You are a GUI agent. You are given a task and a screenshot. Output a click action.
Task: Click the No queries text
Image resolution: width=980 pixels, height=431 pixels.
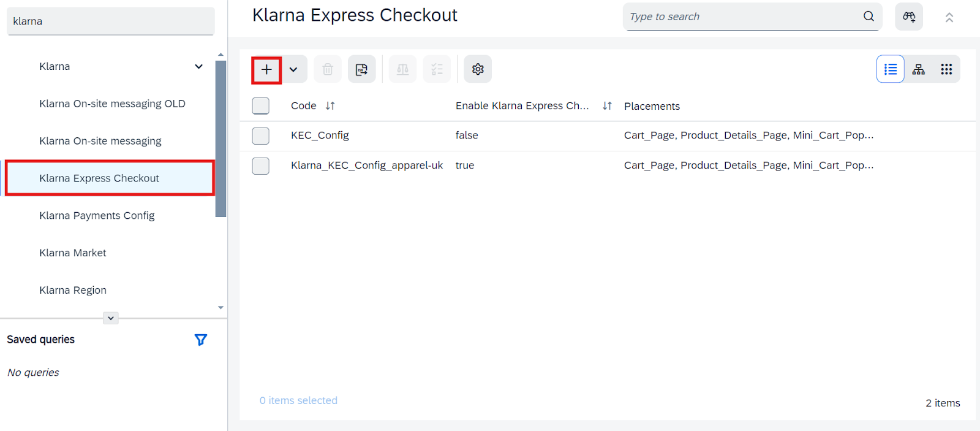pos(33,373)
